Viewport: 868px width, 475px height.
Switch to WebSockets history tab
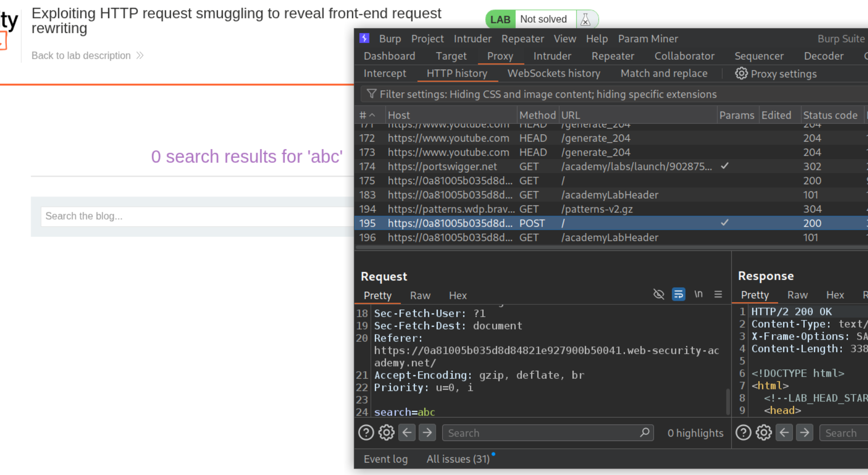click(x=553, y=74)
